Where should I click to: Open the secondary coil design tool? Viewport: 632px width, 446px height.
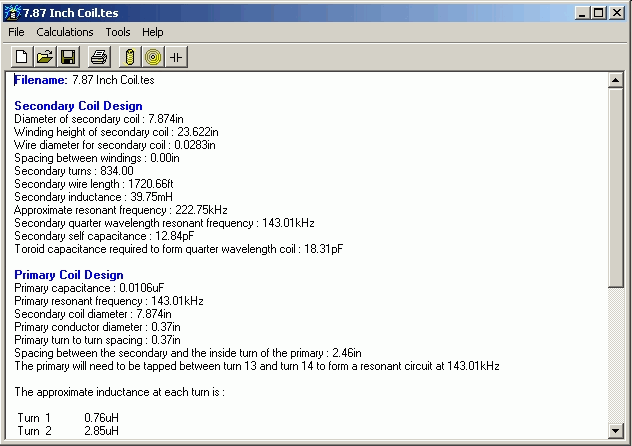pyautogui.click(x=130, y=57)
